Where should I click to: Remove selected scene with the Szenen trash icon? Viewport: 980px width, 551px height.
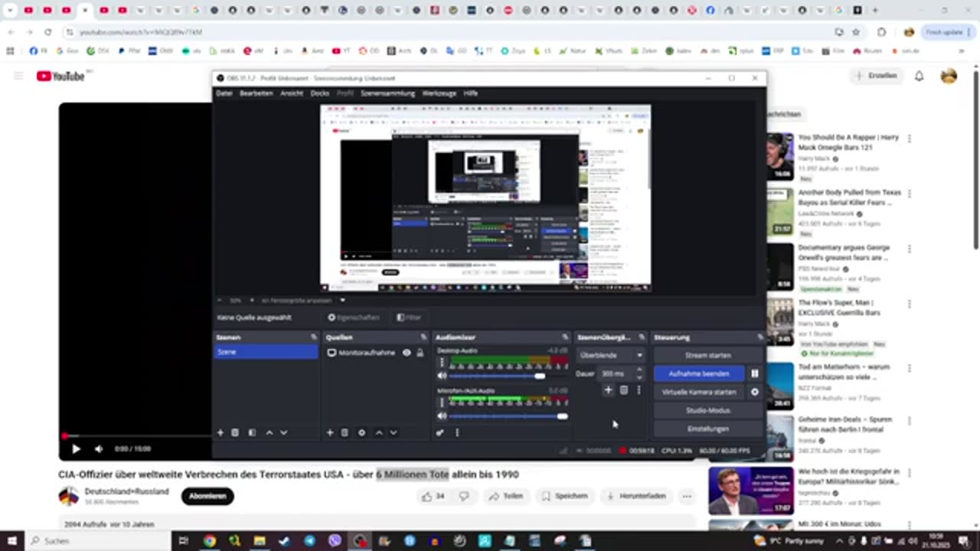(235, 432)
